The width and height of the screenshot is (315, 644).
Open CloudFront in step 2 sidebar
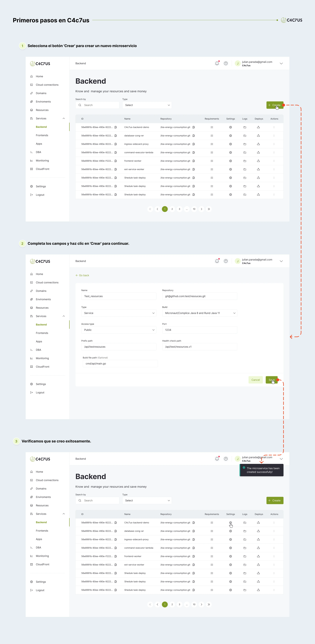click(x=42, y=367)
